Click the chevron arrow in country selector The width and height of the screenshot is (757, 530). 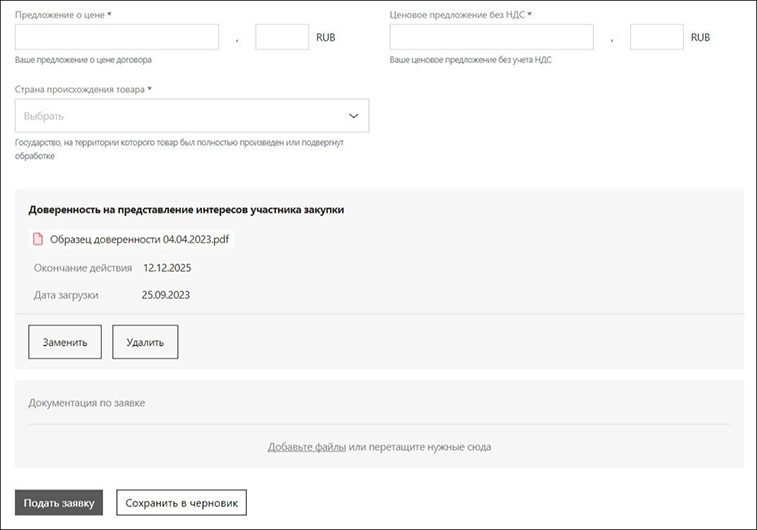353,116
